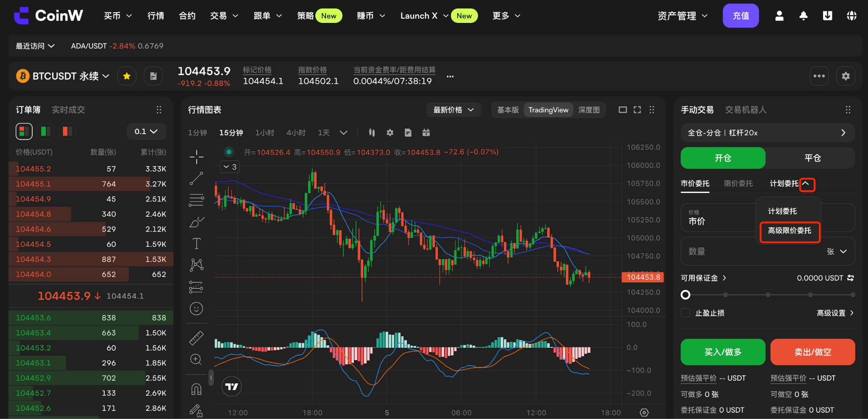Click the margin percentage slider handle
868x419 pixels.
tap(685, 295)
